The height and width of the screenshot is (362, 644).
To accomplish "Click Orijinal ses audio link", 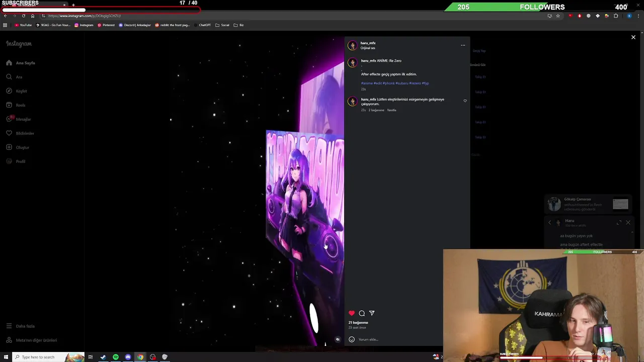I will 368,48.
